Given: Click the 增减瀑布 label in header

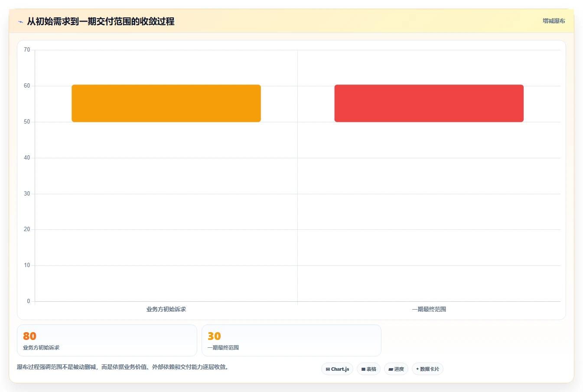Looking at the screenshot, I should (x=554, y=21).
